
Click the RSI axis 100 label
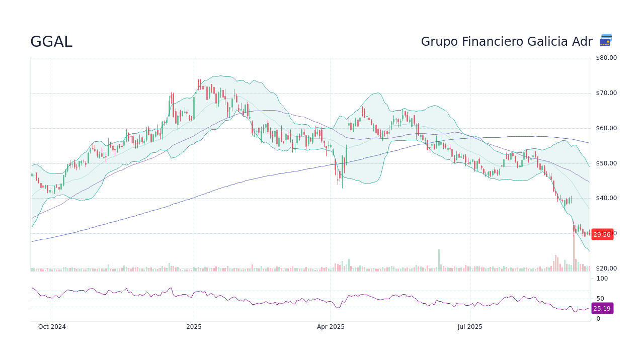click(x=602, y=279)
